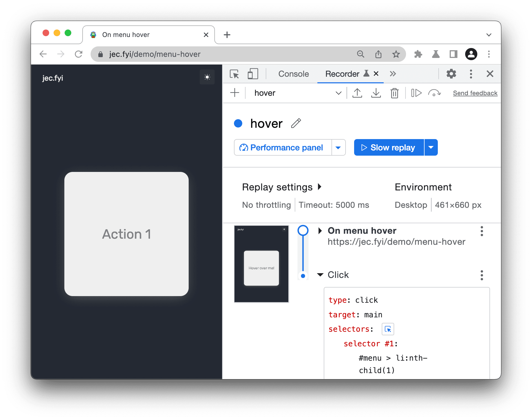This screenshot has width=532, height=420.
Task: Click the selector cursor picker icon
Action: coord(388,329)
